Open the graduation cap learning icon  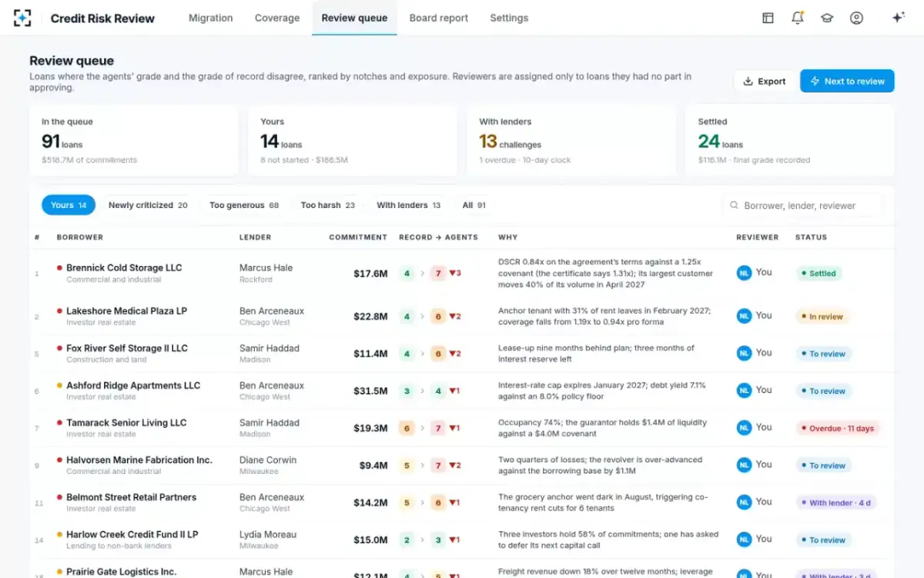827,18
